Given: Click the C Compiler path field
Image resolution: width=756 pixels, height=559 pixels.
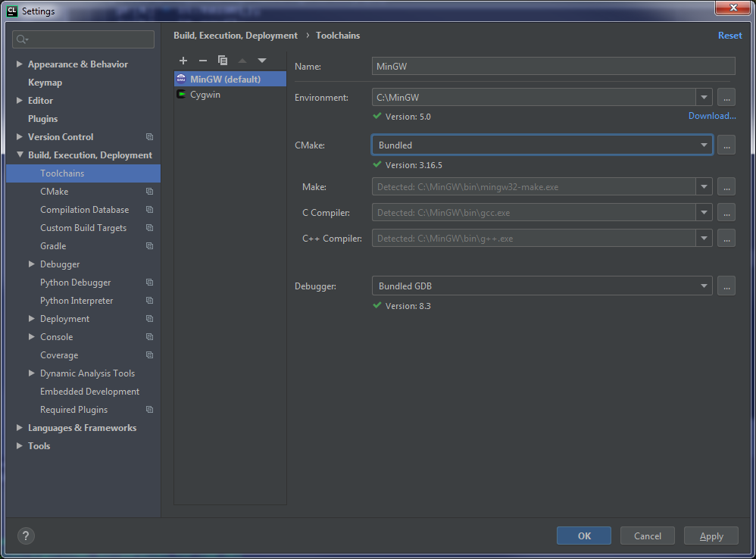Looking at the screenshot, I should [x=534, y=213].
